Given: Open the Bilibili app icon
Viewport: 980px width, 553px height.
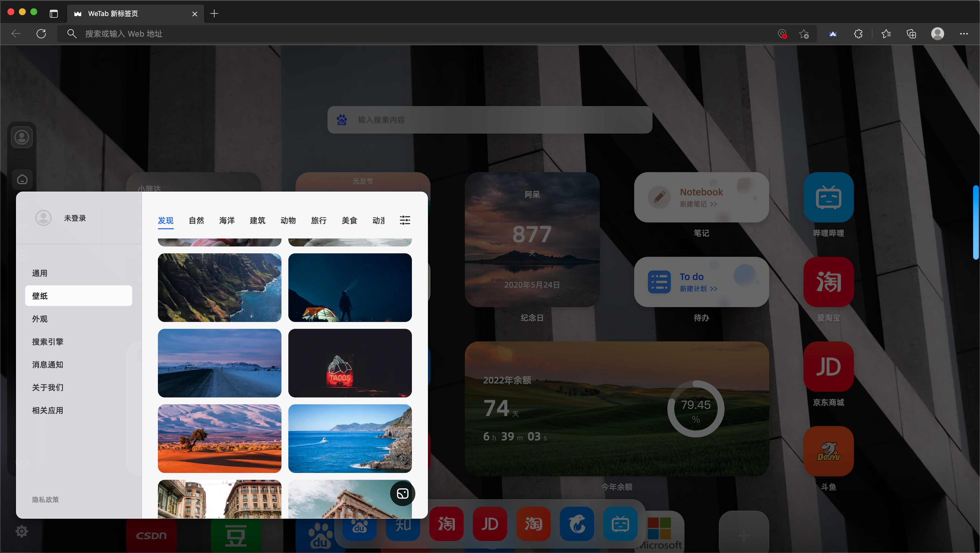Looking at the screenshot, I should (828, 197).
